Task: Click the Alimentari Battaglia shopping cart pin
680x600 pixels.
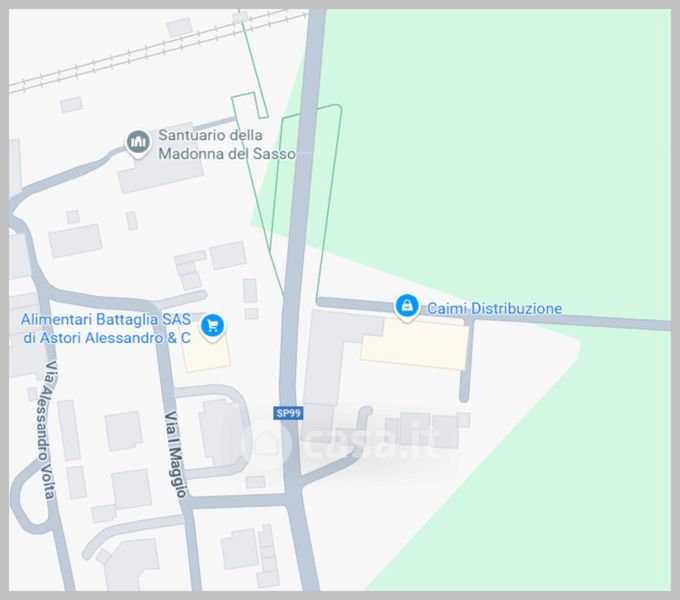Action: click(x=212, y=327)
